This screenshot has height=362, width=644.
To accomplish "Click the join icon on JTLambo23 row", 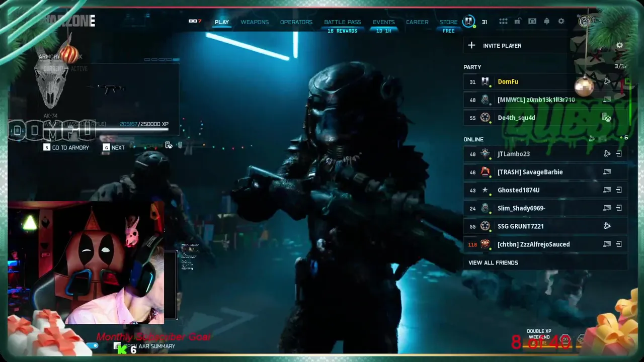I will coord(619,154).
